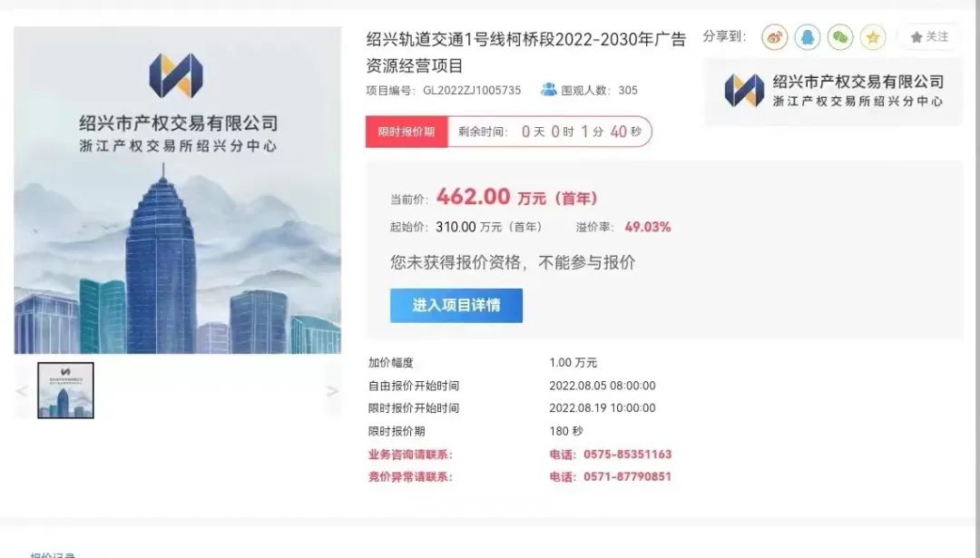Share to QZone star icon
Screen dimensions: 980x558
(873, 37)
